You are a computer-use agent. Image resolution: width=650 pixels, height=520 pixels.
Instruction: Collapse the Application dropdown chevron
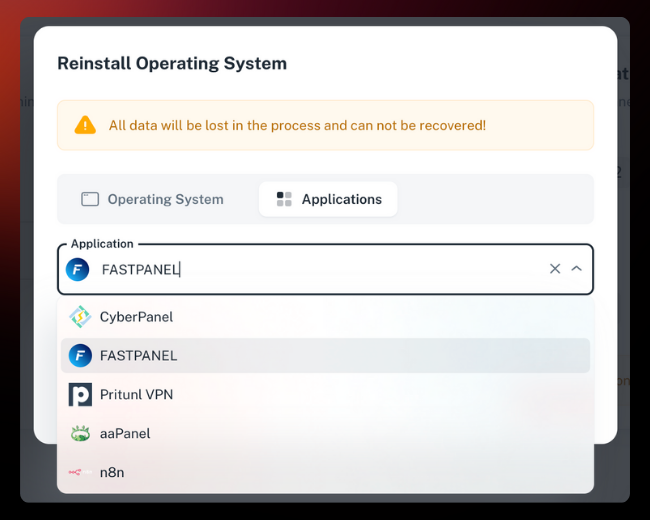(577, 269)
